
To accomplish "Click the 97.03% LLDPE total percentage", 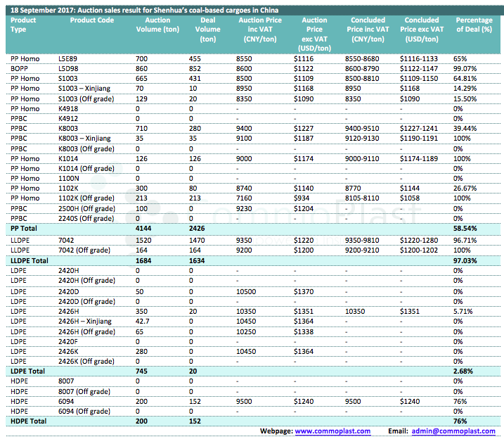I will pyautogui.click(x=465, y=260).
